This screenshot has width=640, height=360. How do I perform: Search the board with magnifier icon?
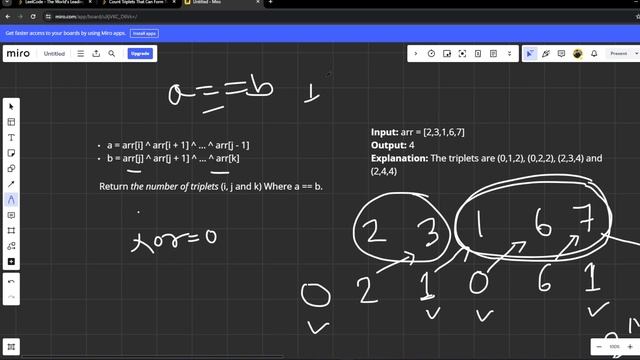[x=111, y=53]
